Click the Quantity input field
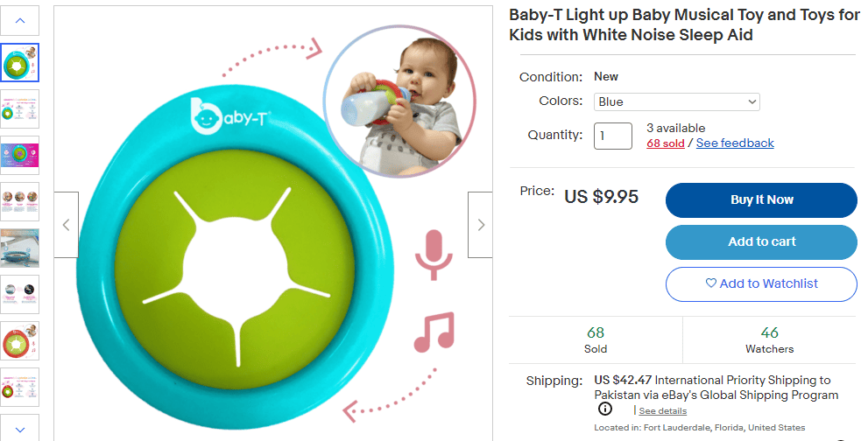The height and width of the screenshot is (441, 868). [613, 136]
